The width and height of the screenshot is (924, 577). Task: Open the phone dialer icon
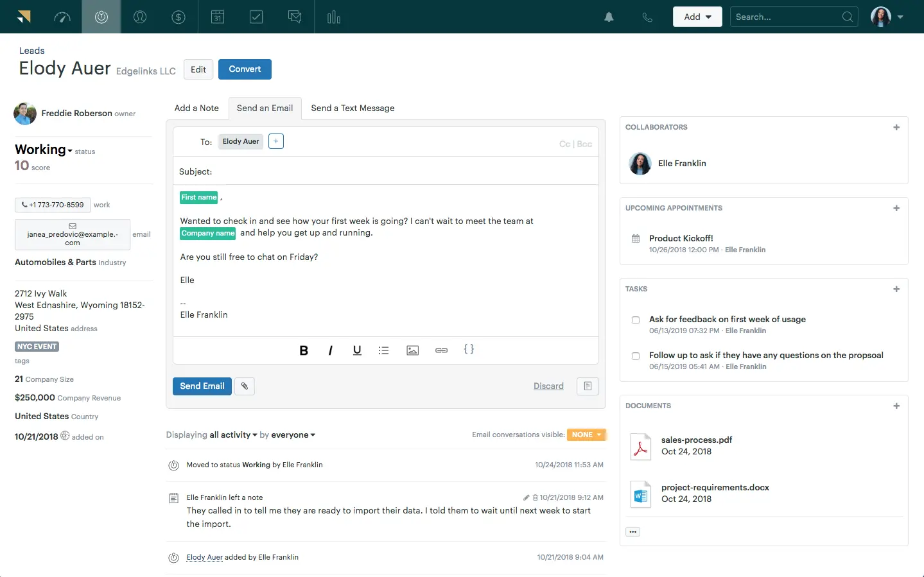647,17
